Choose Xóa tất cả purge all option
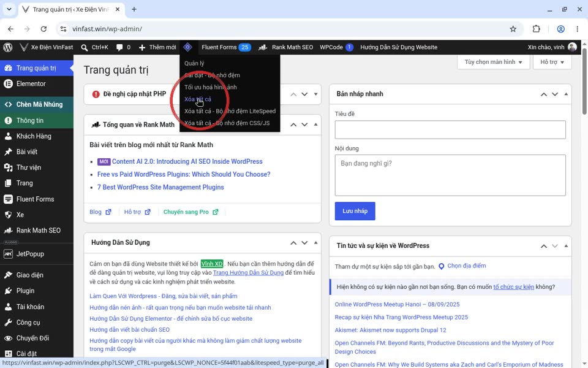The width and height of the screenshot is (588, 368). 198,99
